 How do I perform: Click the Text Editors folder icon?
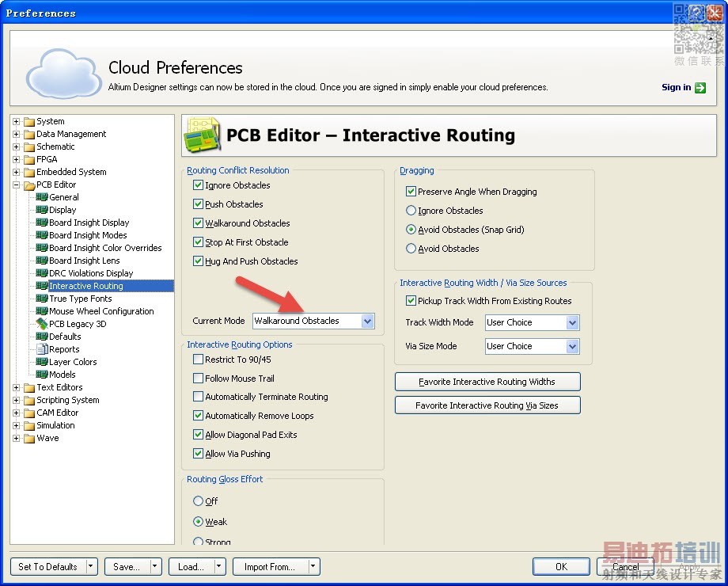pos(29,387)
